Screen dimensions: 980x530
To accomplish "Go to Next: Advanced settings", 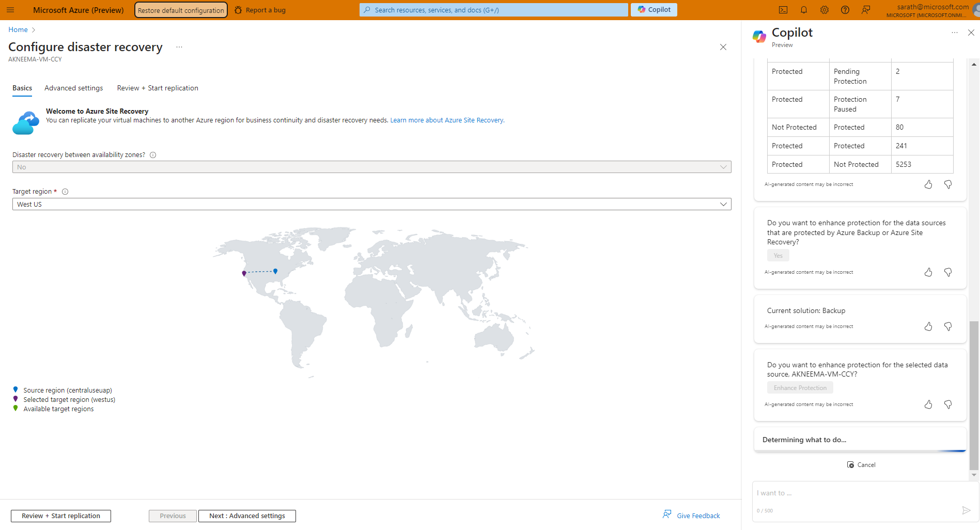I will click(247, 516).
